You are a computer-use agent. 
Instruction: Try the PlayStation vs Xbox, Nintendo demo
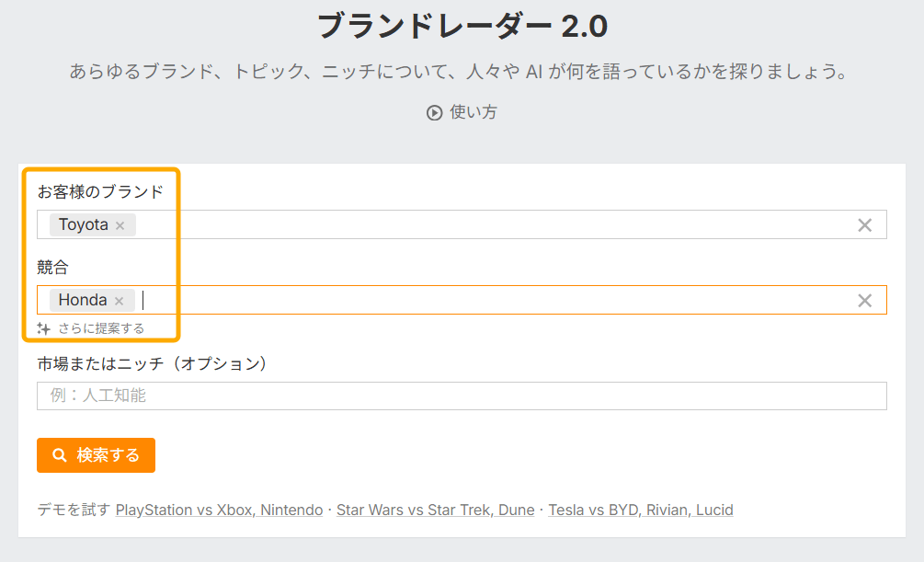coord(219,510)
